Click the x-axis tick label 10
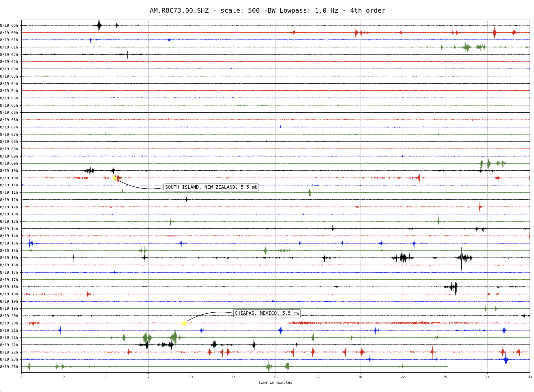Viewport: 534px width, 392px height. 191,377
